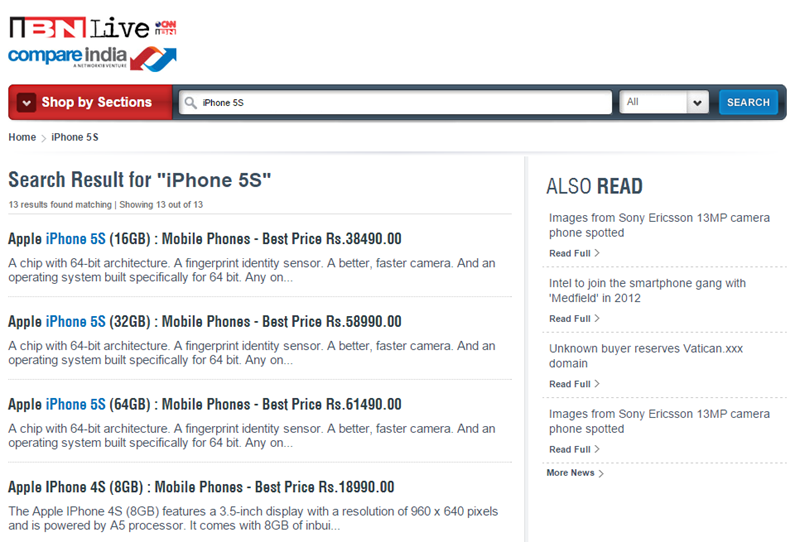
Task: Click the iPhone 4S 8GB description text
Action: (x=253, y=519)
